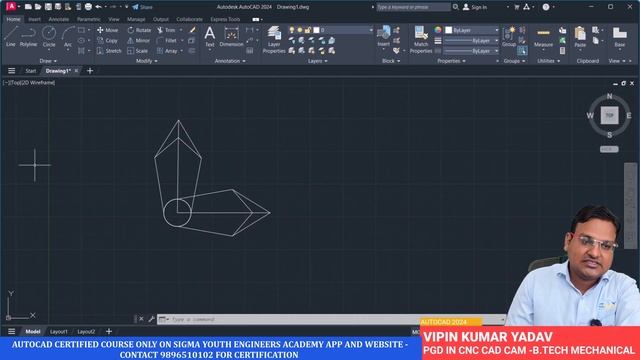
Task: Activate Match Properties tool
Action: pyautogui.click(x=421, y=40)
